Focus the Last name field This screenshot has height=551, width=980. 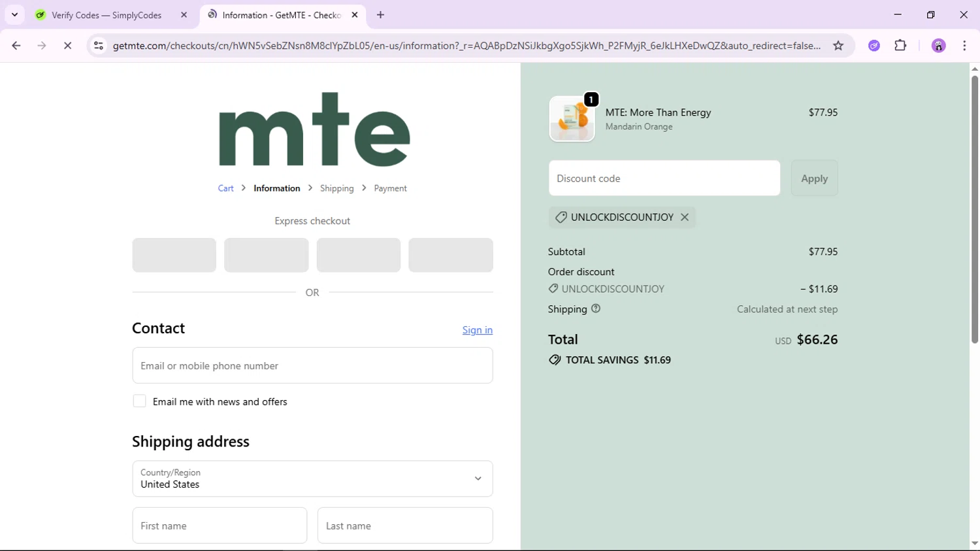[x=405, y=526]
